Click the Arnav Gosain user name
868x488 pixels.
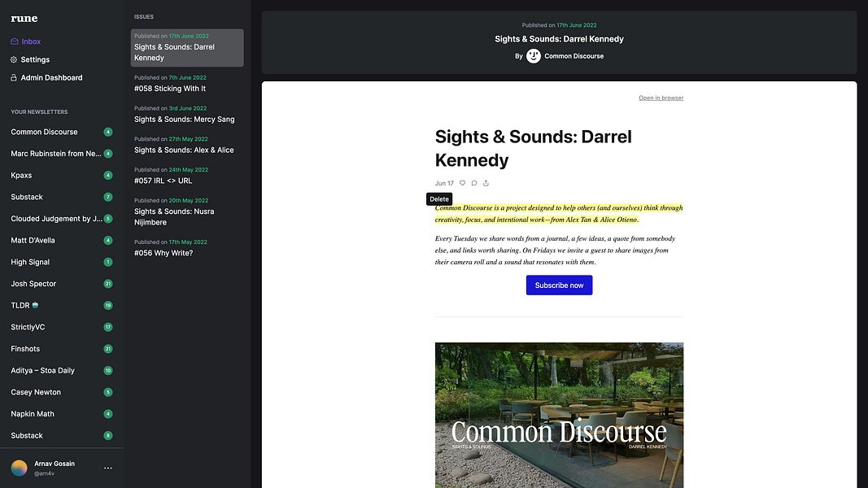click(x=55, y=464)
